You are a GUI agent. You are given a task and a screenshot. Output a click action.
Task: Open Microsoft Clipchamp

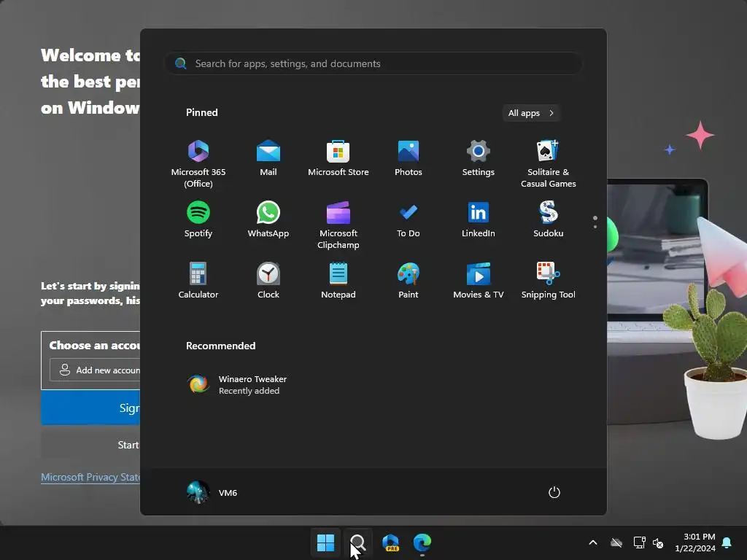click(x=338, y=225)
